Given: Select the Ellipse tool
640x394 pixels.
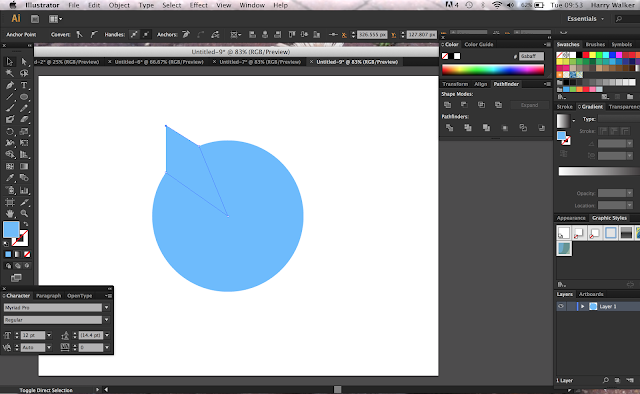Looking at the screenshot, I should pos(24,97).
